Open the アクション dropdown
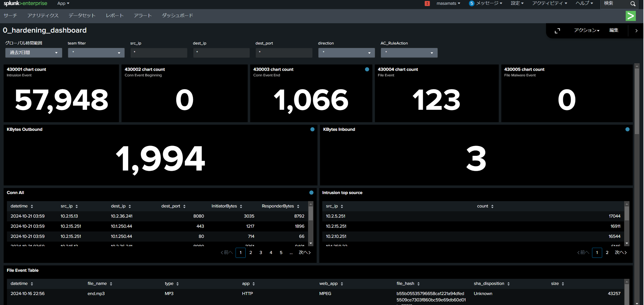The height and width of the screenshot is (305, 644). [x=586, y=30]
